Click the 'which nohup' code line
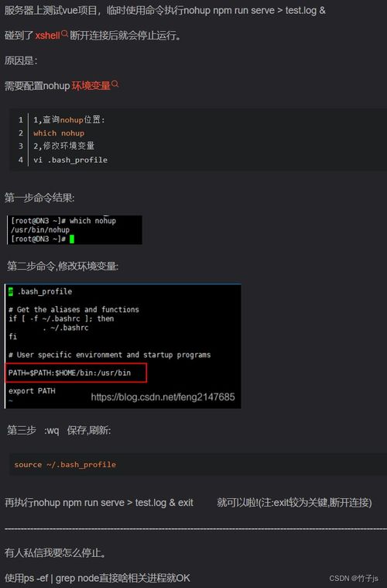The width and height of the screenshot is (387, 588). click(59, 133)
